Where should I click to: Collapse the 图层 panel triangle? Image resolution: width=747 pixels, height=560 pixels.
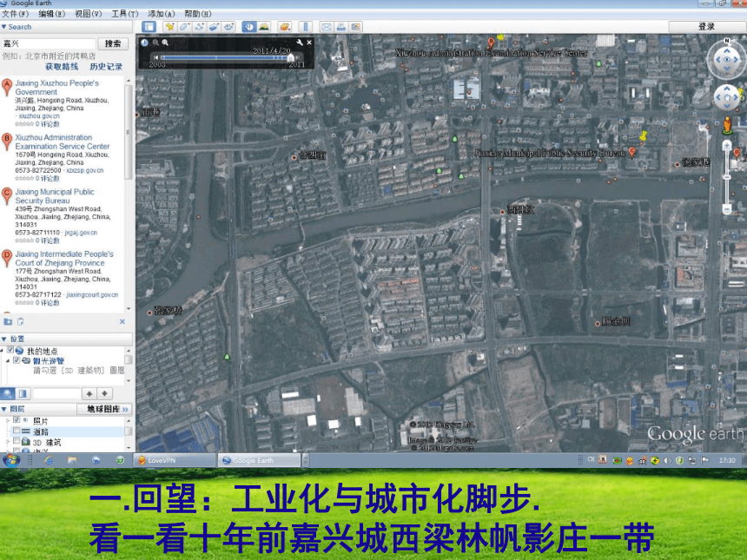(x=3, y=409)
